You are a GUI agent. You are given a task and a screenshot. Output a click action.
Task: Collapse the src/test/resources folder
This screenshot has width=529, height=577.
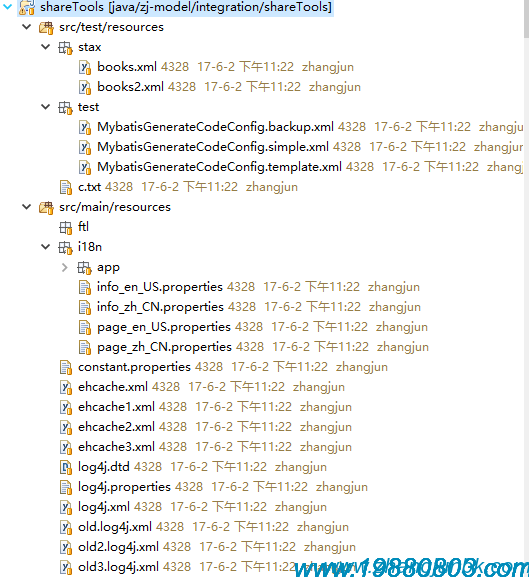pyautogui.click(x=26, y=26)
